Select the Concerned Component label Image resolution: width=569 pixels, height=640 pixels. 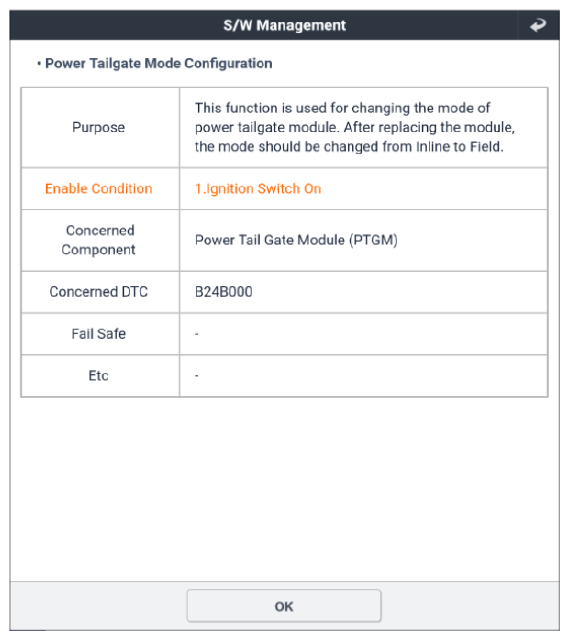(98, 240)
